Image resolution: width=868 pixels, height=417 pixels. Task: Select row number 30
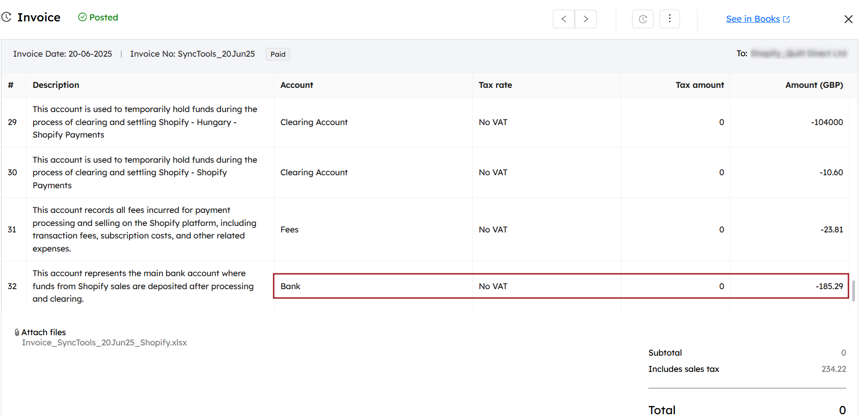click(x=12, y=172)
